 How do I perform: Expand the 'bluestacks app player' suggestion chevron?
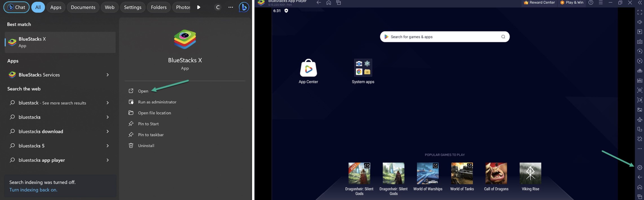click(107, 160)
